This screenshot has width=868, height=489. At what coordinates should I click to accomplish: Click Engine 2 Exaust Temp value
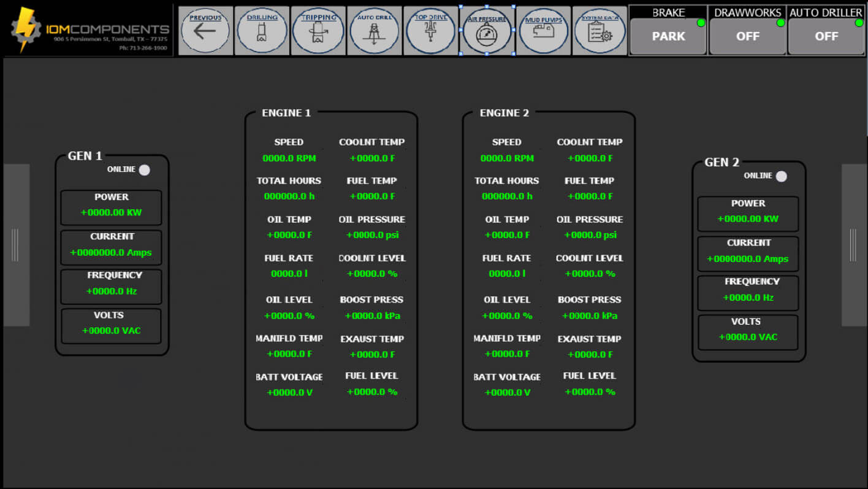tap(590, 355)
